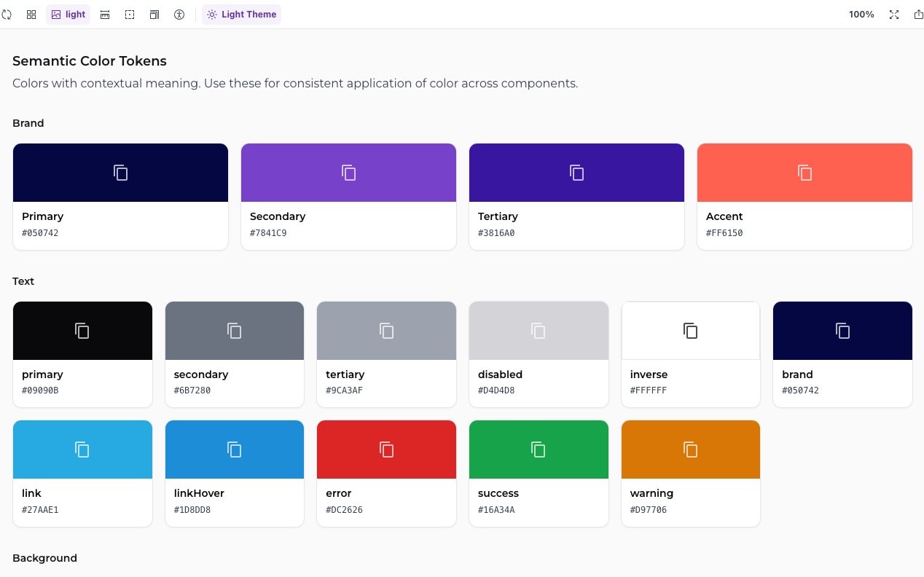
Task: Click copy icon on the Tertiary brand swatch
Action: (577, 173)
